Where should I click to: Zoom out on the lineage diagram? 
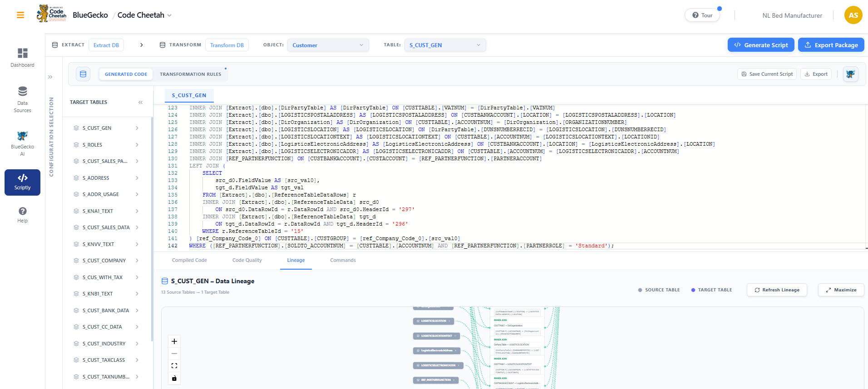point(174,354)
